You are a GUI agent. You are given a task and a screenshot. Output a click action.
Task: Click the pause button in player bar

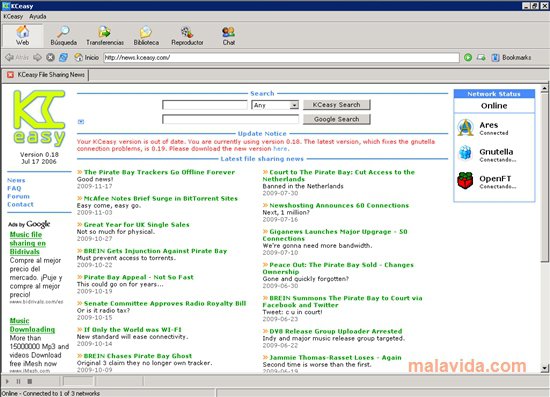point(19,381)
